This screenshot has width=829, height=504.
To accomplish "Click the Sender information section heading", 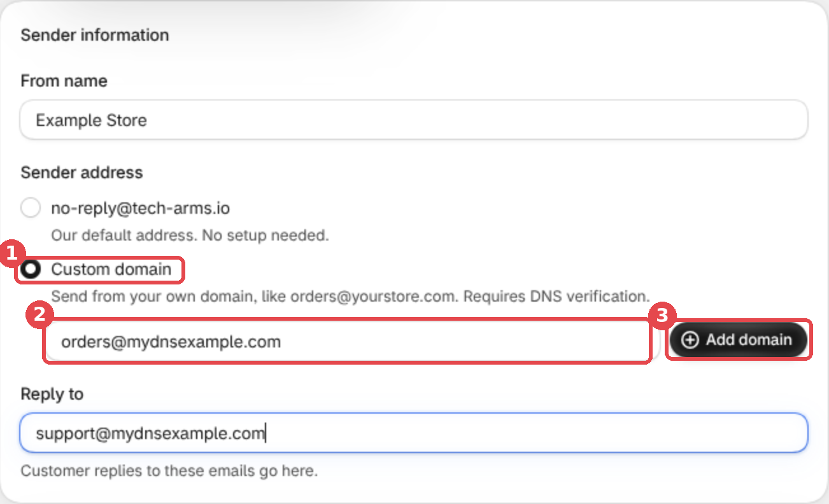I will (95, 35).
